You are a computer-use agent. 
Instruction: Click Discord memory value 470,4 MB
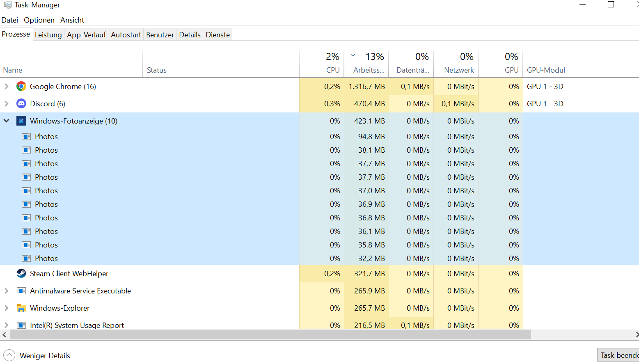click(x=369, y=104)
